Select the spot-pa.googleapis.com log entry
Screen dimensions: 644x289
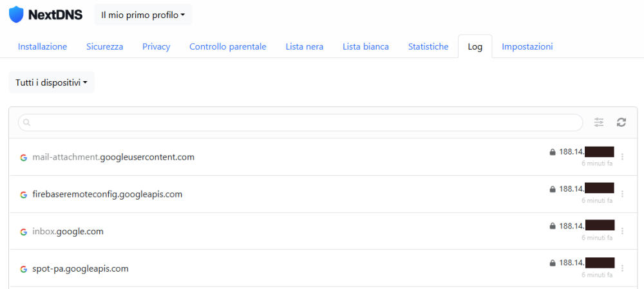(x=323, y=268)
